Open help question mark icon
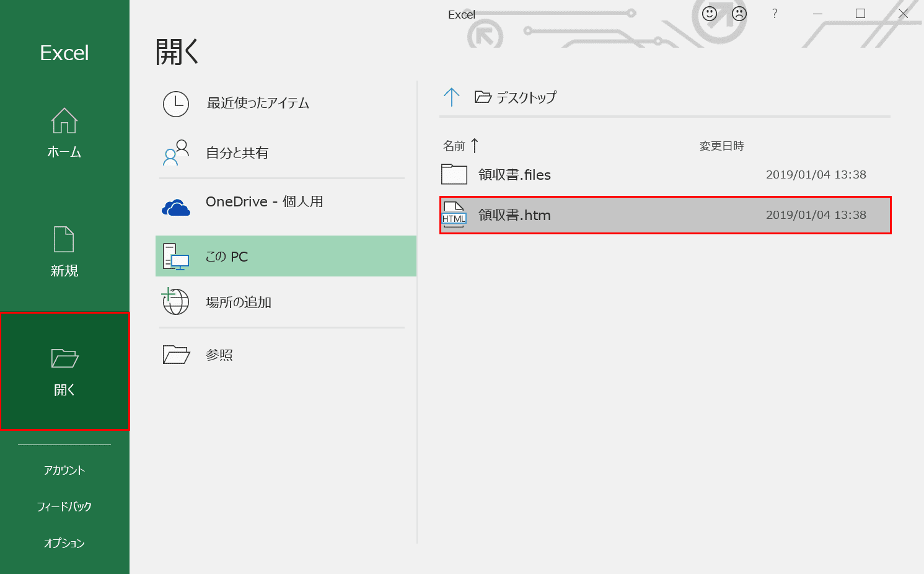Viewport: 924px width, 574px height. pyautogui.click(x=775, y=14)
